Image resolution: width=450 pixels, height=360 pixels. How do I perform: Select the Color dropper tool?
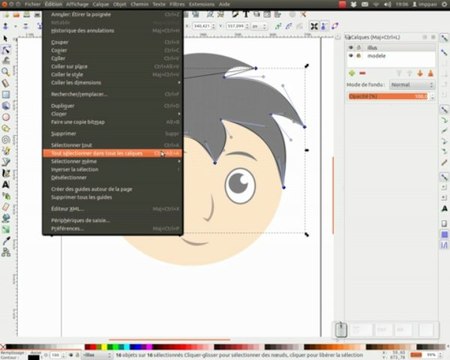coord(6,241)
